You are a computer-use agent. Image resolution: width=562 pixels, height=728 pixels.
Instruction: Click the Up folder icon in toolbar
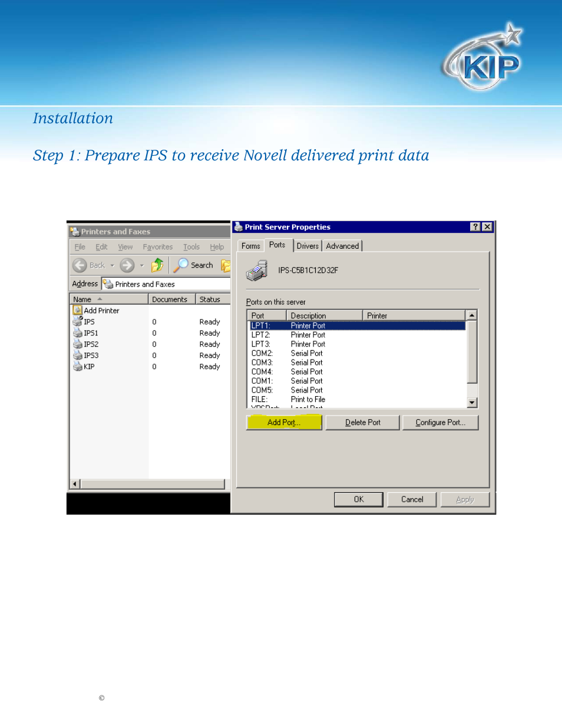coord(157,265)
